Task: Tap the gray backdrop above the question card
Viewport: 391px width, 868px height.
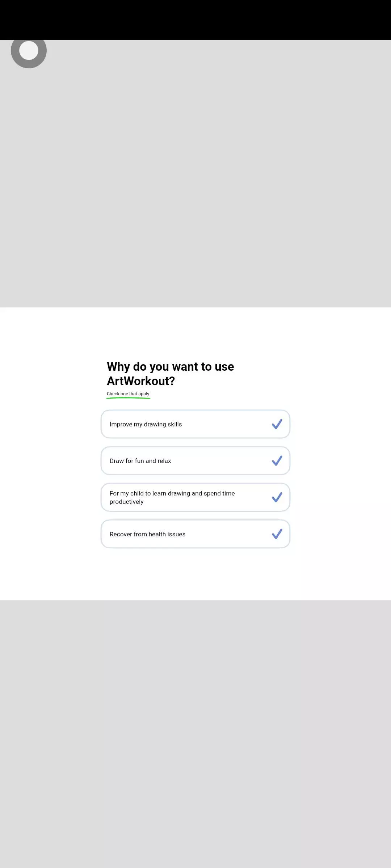Action: tap(195, 174)
